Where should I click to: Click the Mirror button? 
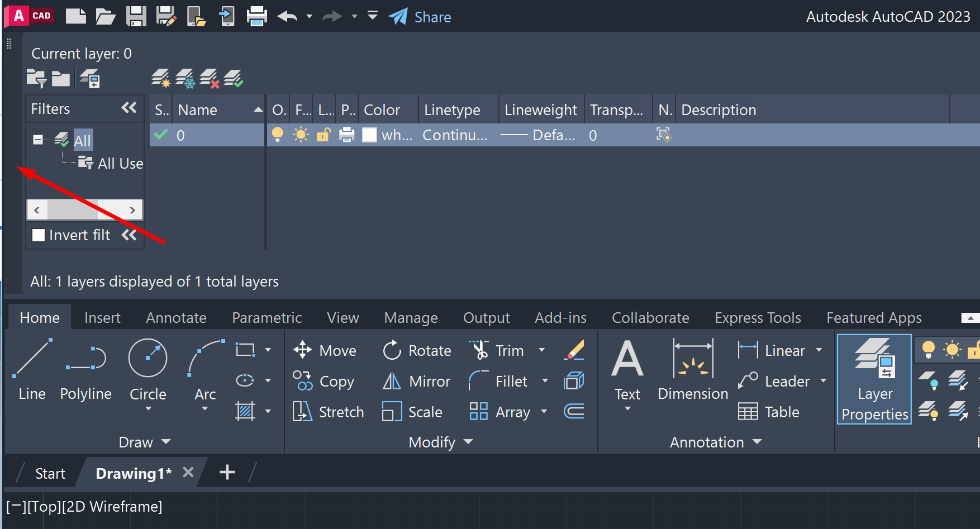(x=416, y=381)
